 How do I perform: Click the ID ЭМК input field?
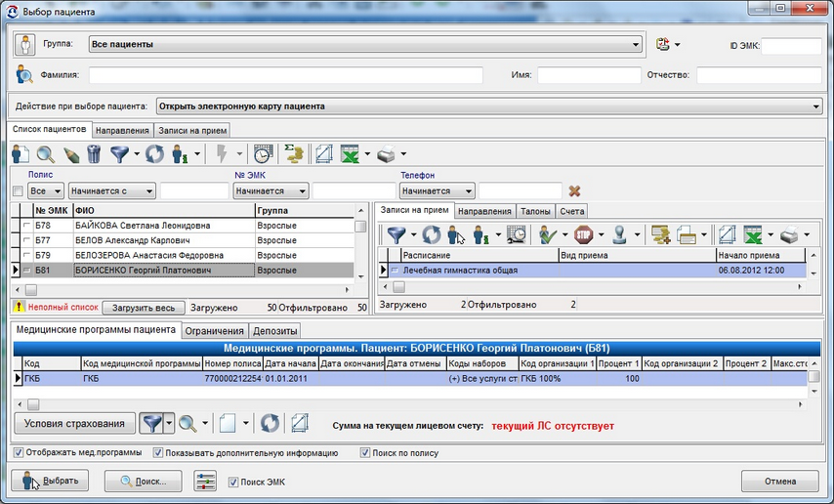click(x=791, y=46)
